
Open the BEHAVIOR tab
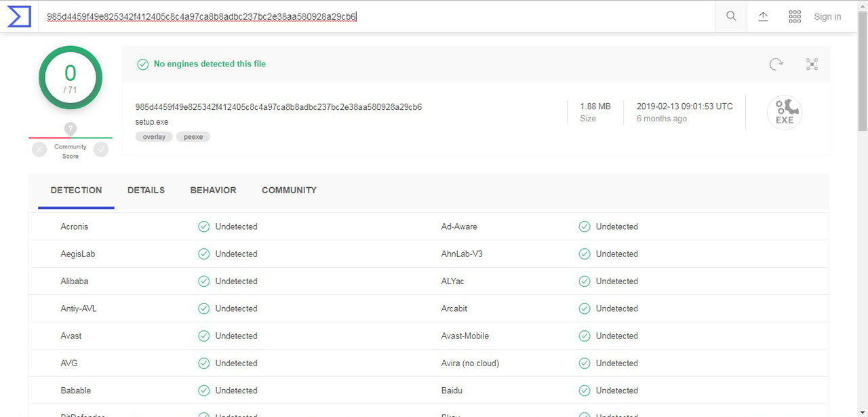213,191
